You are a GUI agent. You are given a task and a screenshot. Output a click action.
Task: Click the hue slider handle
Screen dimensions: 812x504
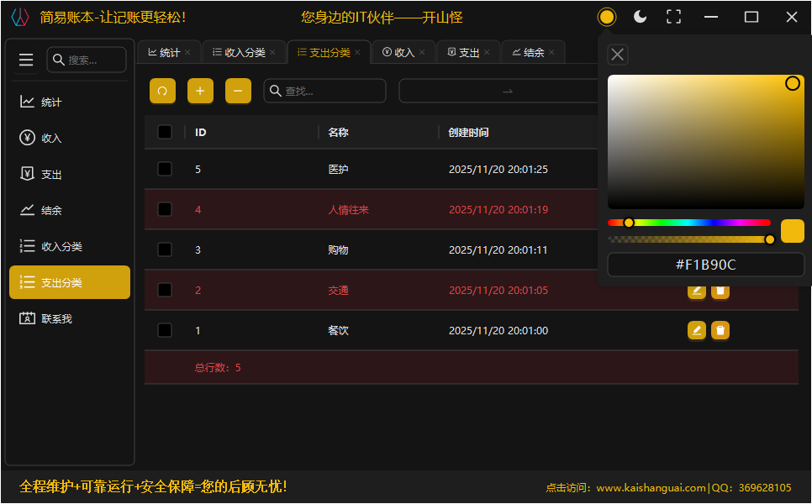point(629,223)
